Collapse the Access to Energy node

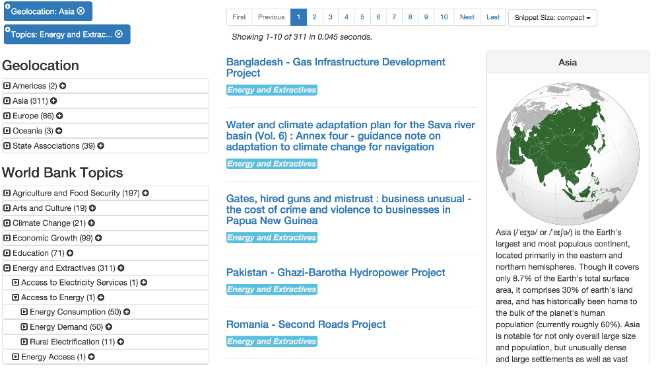click(x=16, y=297)
